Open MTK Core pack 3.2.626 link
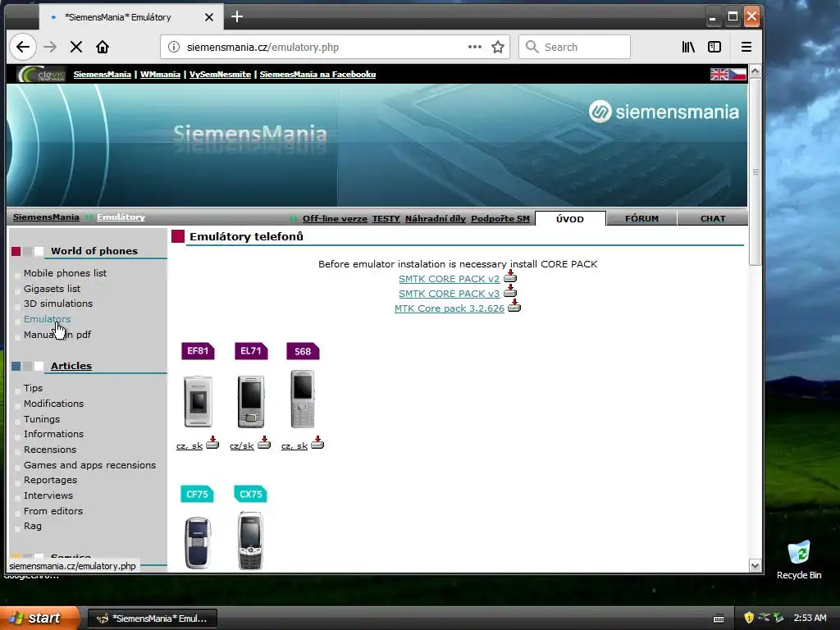This screenshot has height=630, width=840. pos(450,308)
